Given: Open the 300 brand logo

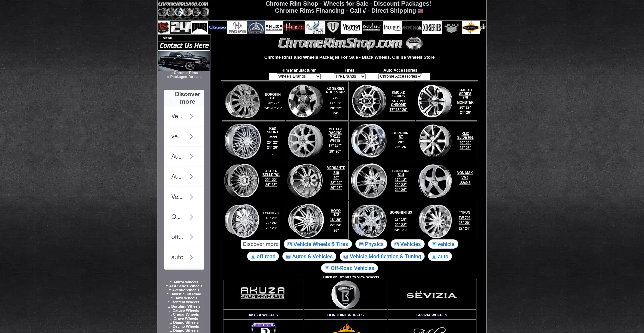Looking at the screenshot, I should [451, 27].
